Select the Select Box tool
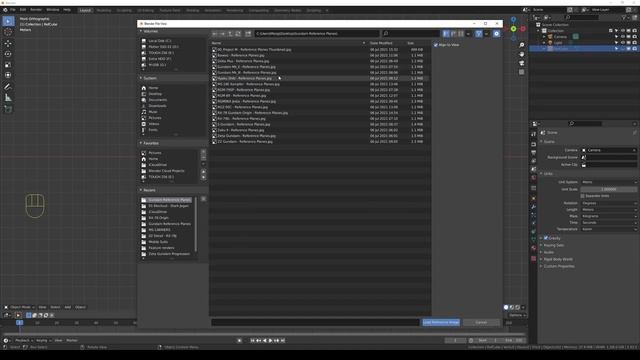Image resolution: width=640 pixels, height=360 pixels. (x=8, y=21)
